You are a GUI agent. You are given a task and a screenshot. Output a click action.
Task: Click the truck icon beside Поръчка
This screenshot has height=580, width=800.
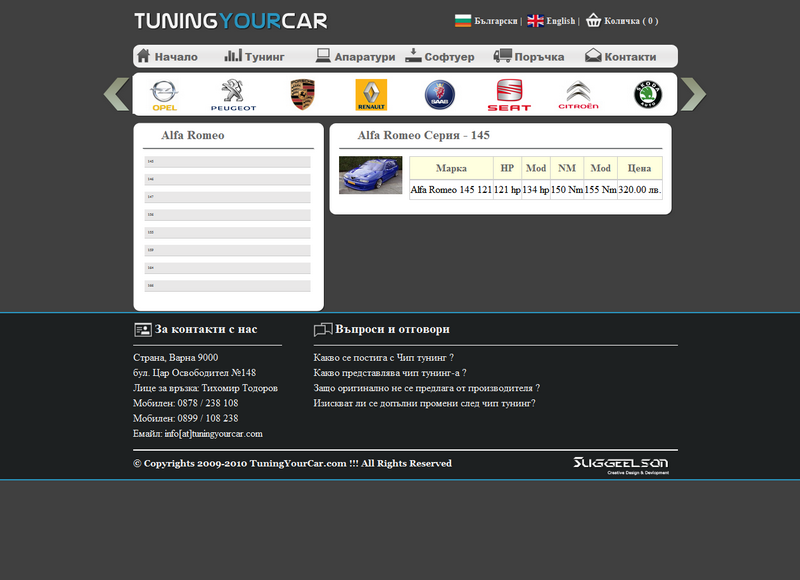pyautogui.click(x=503, y=56)
